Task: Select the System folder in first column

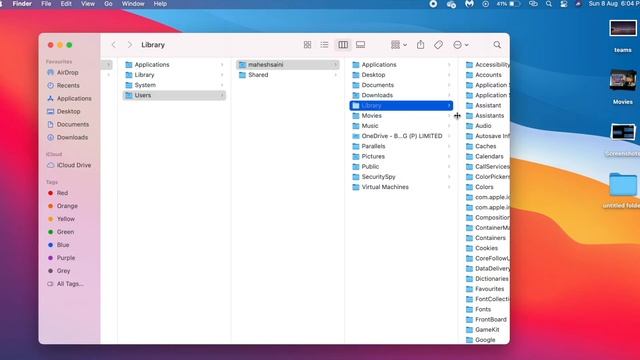Action: click(x=174, y=85)
